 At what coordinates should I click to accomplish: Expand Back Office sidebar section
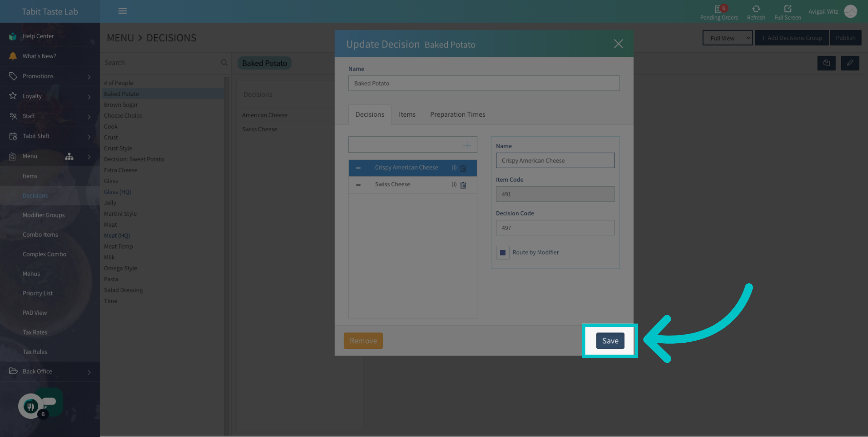coord(50,372)
